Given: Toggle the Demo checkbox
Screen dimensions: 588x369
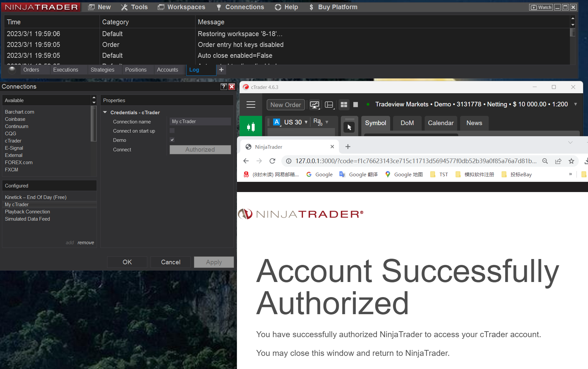Looking at the screenshot, I should click(x=172, y=140).
